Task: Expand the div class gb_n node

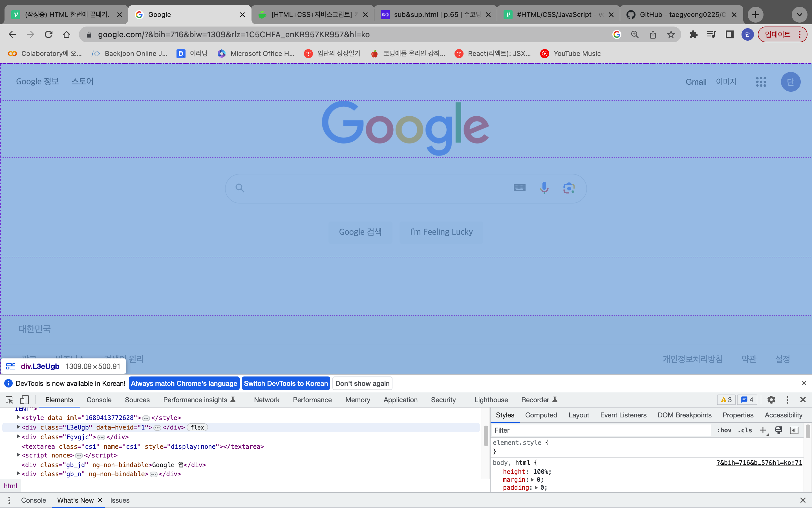Action: [18, 473]
